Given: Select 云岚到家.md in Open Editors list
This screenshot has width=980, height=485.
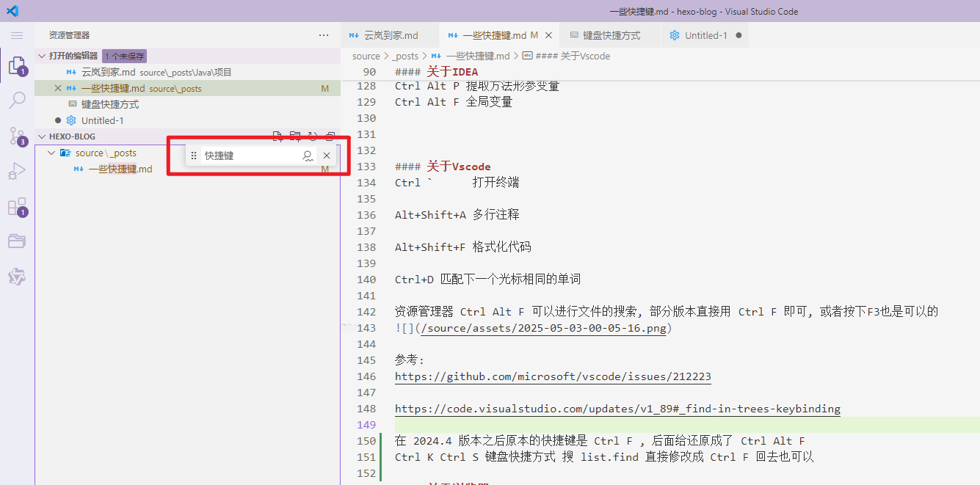Looking at the screenshot, I should point(187,72).
